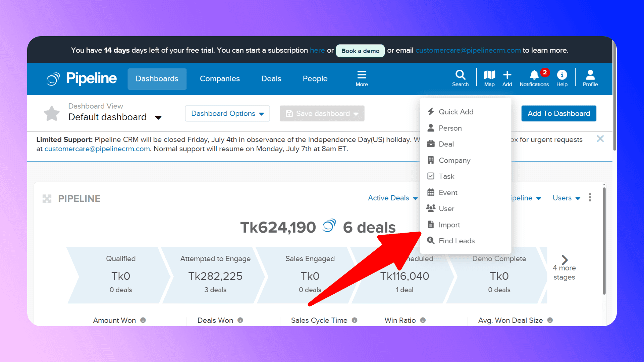Click the Tk624,190 total amount

[x=278, y=227]
